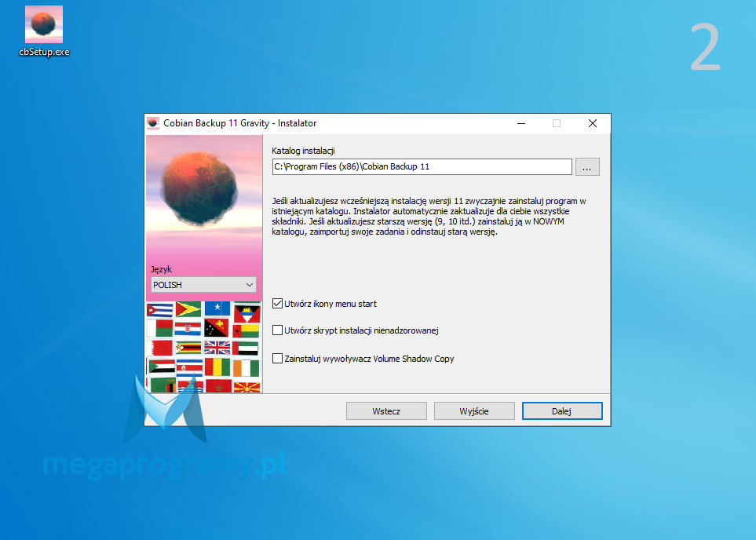This screenshot has width=756, height=540.
Task: Open the Język language dropdown
Action: tap(203, 284)
